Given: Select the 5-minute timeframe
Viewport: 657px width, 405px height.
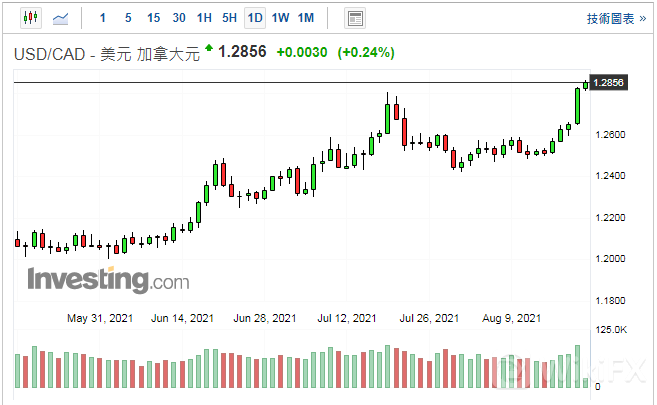Looking at the screenshot, I should click(x=127, y=18).
